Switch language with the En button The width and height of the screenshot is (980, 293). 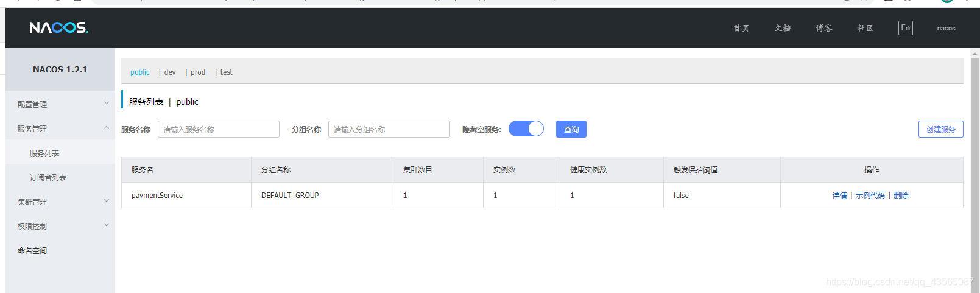(x=906, y=28)
